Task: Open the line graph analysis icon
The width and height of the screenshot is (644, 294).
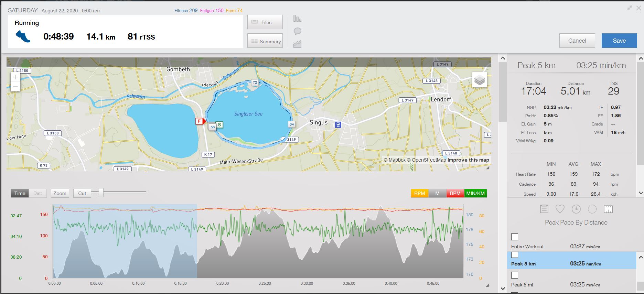Action: click(297, 44)
